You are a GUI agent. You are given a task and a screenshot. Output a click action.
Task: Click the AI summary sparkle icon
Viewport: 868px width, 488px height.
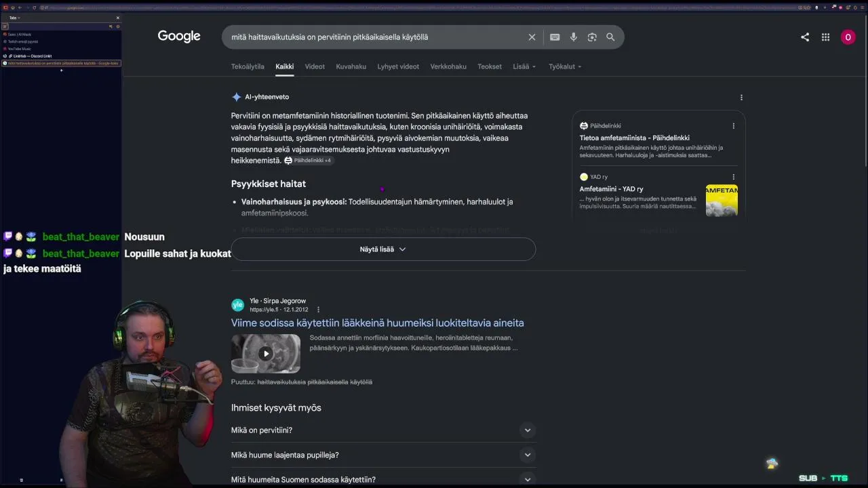pos(236,97)
